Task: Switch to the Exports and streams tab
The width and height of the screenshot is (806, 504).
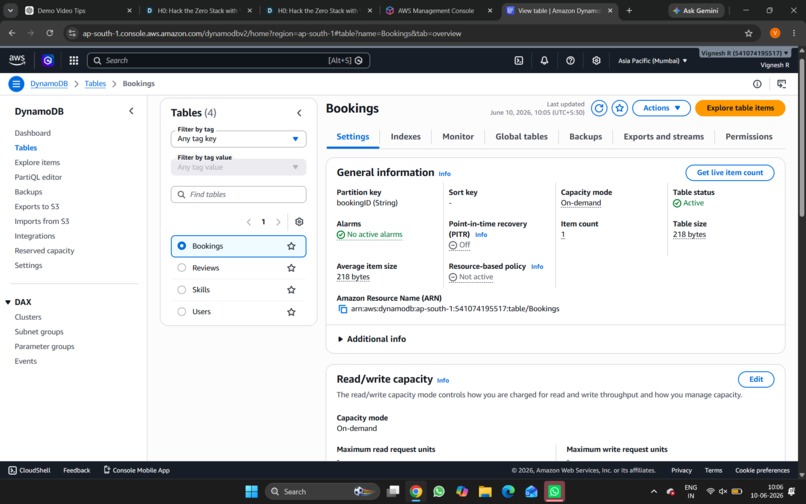Action: tap(664, 137)
